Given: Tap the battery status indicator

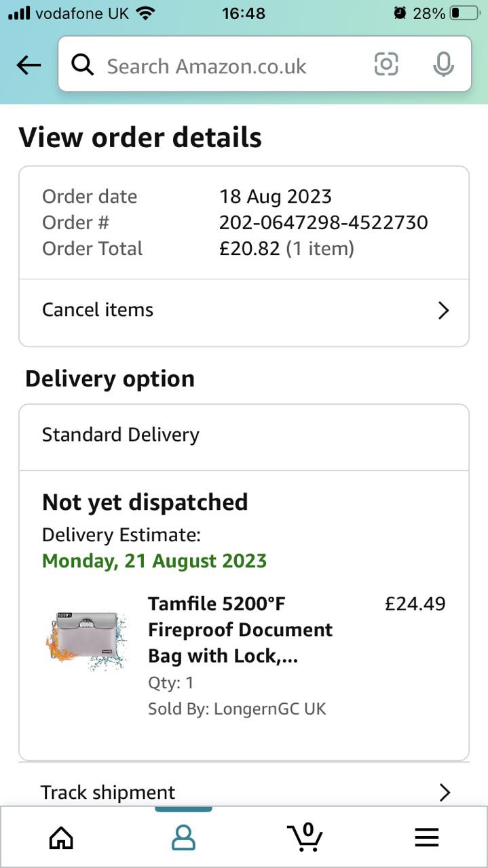Looking at the screenshot, I should tap(464, 13).
